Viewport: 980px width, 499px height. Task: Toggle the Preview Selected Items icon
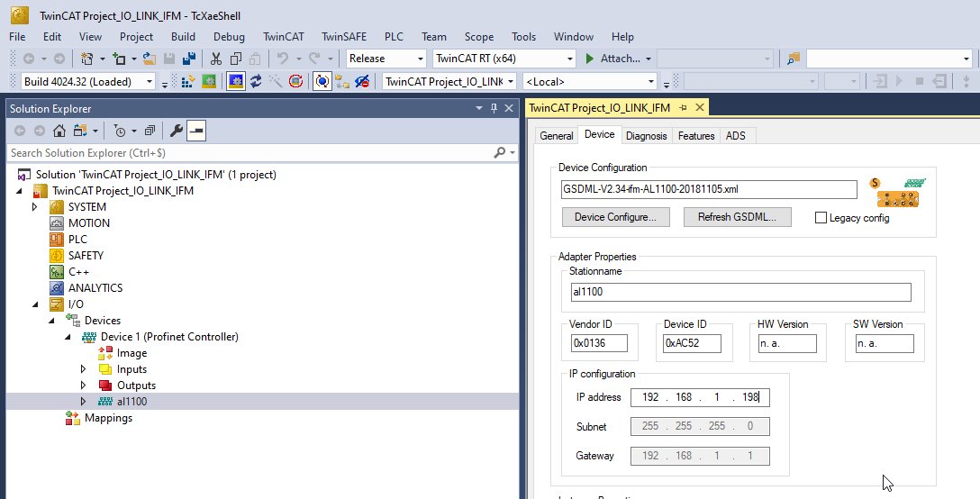tap(196, 131)
